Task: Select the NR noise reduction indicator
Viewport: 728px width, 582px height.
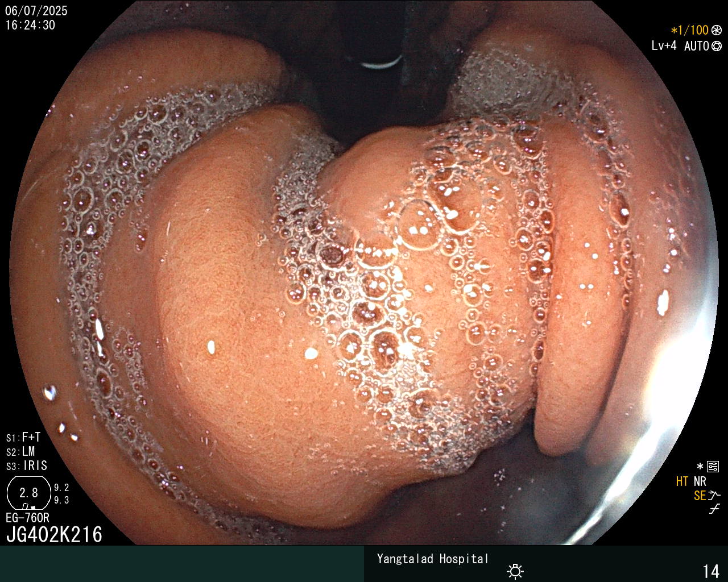Action: (700, 481)
